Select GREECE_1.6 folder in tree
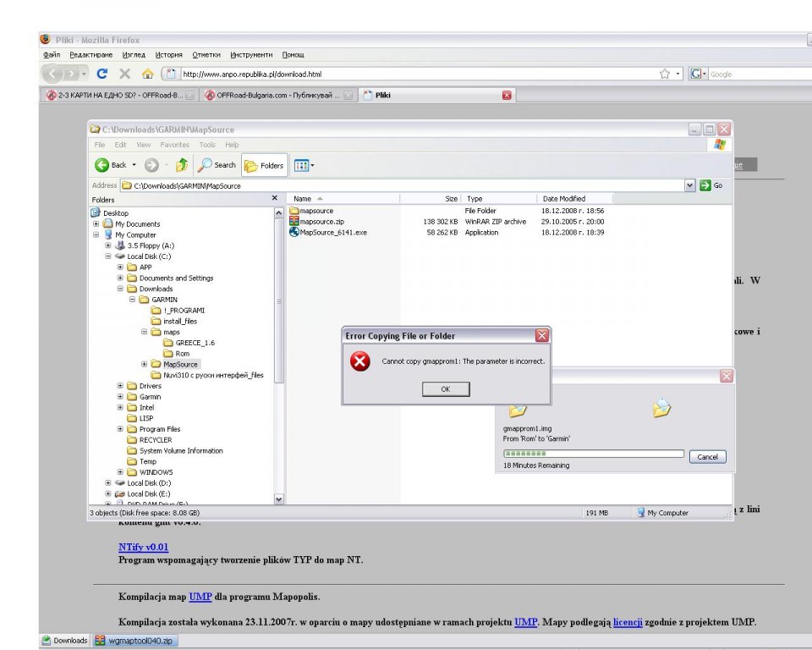 189,343
